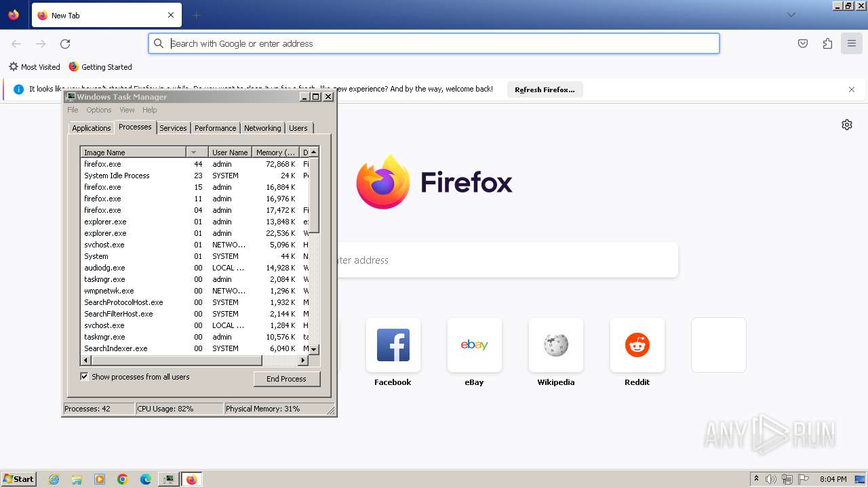
Task: Open Task Manager File menu
Action: pyautogui.click(x=73, y=110)
